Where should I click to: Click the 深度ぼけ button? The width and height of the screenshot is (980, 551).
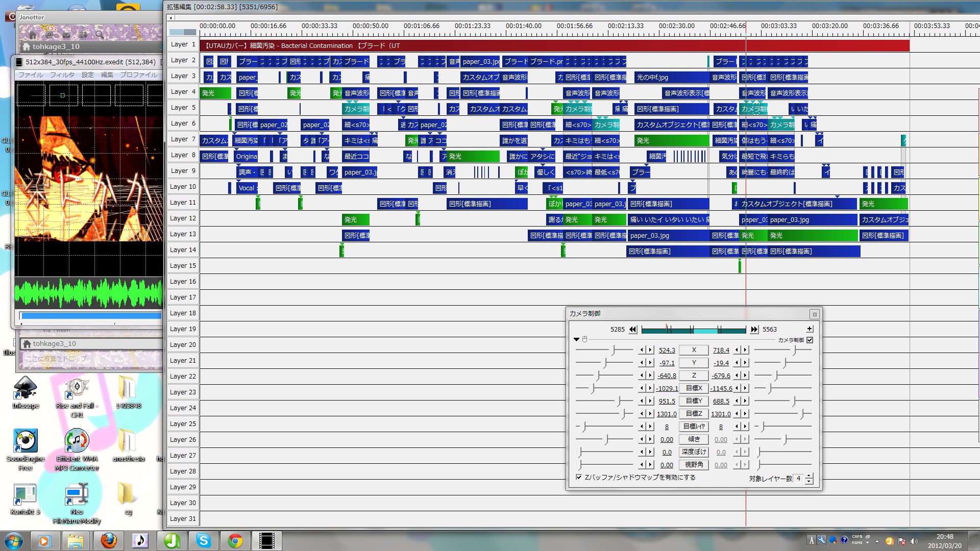tap(694, 452)
